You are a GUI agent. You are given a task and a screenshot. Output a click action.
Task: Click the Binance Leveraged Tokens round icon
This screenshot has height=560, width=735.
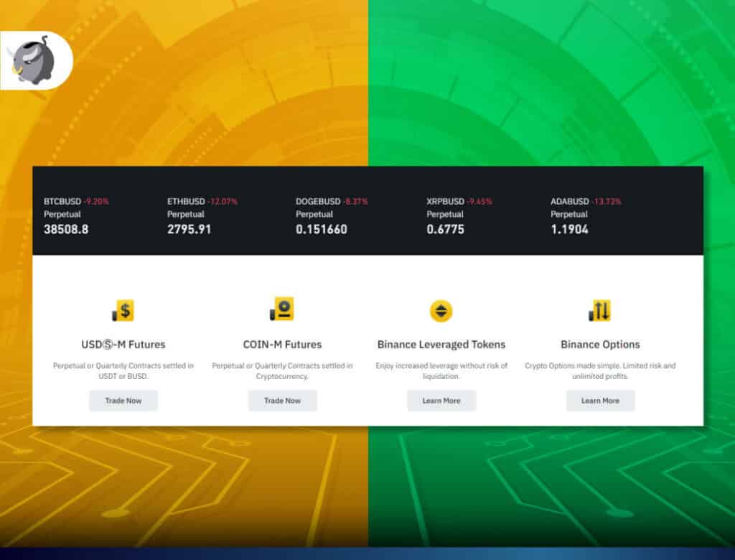[441, 311]
